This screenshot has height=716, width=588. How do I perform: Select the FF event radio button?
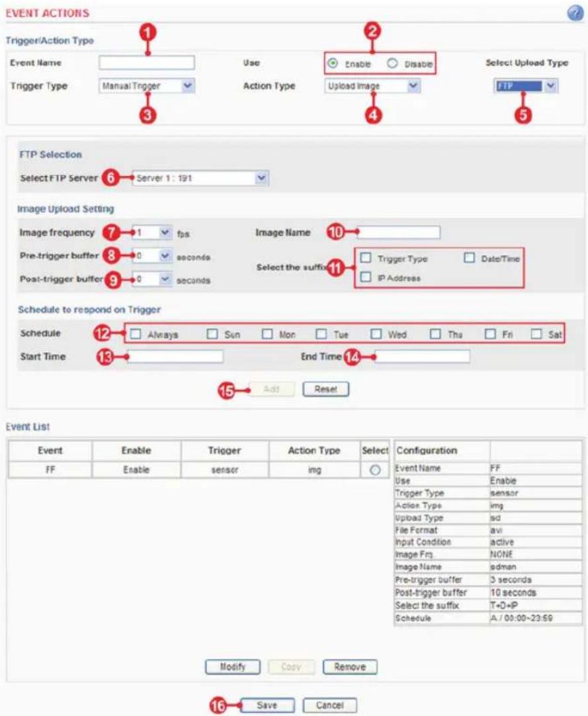[x=375, y=470]
